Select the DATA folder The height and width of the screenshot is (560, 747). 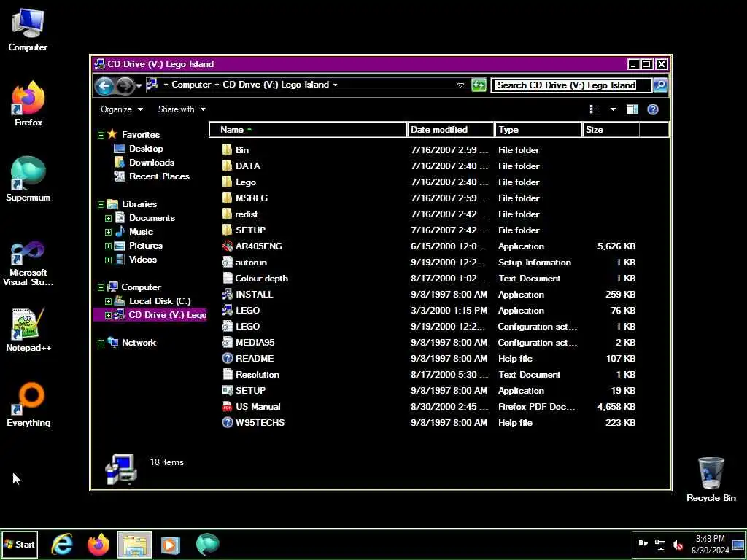point(241,166)
